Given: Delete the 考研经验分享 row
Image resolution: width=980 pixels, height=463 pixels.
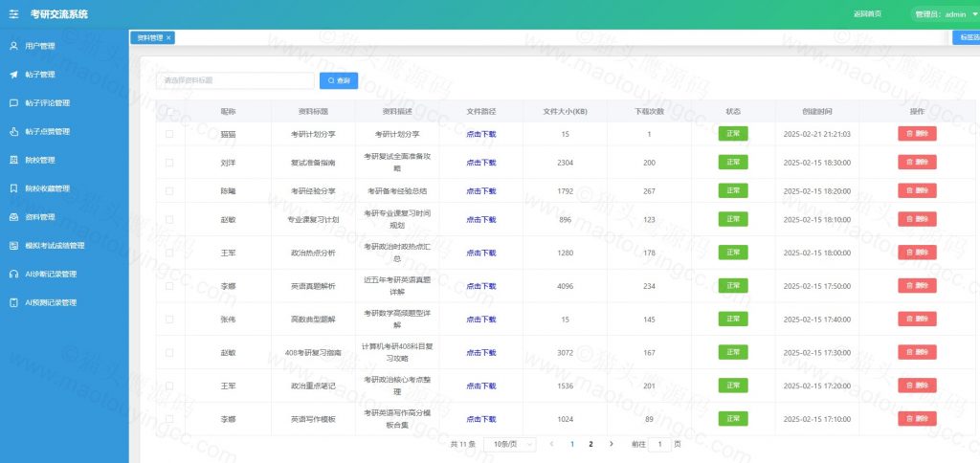Looking at the screenshot, I should [917, 191].
